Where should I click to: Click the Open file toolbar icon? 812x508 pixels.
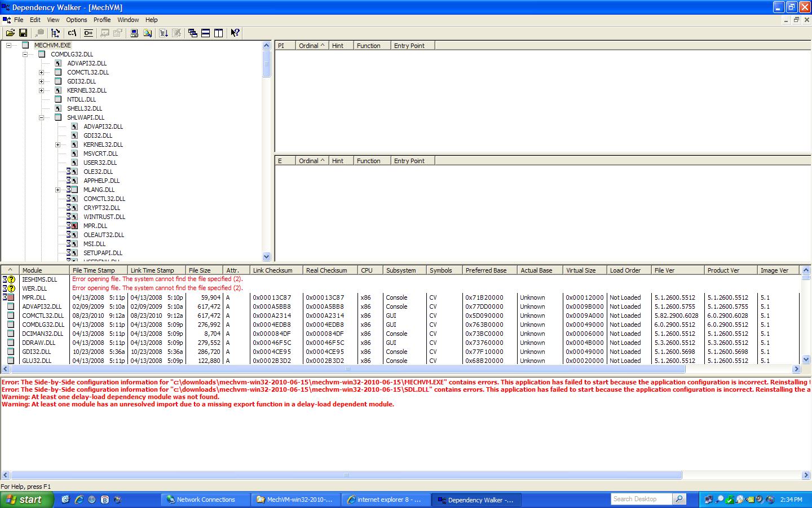pos(10,33)
